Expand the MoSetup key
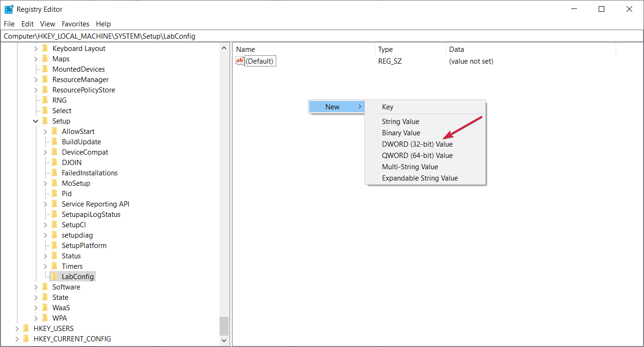This screenshot has width=644, height=347. (x=46, y=183)
